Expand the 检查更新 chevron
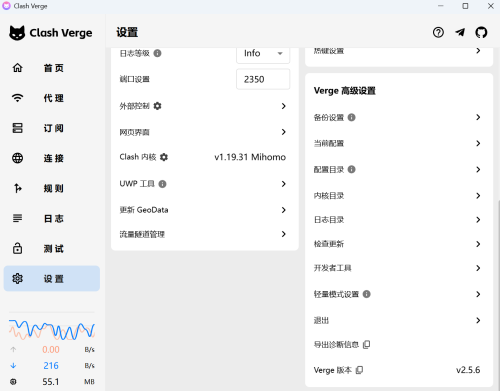 point(478,244)
